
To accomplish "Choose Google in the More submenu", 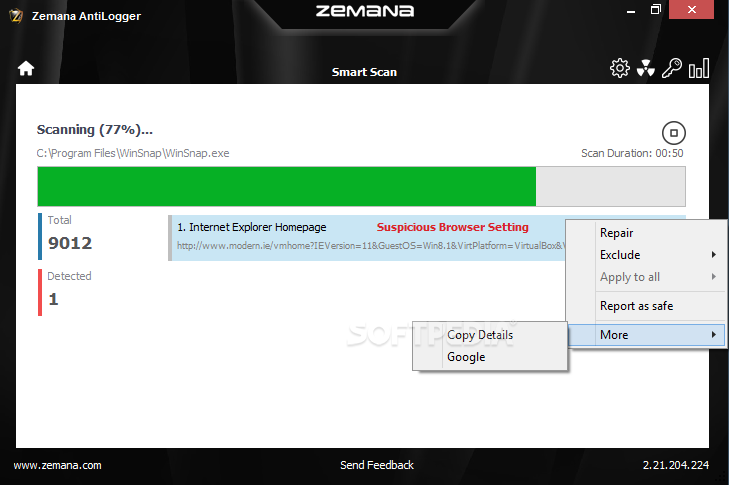I will 466,357.
